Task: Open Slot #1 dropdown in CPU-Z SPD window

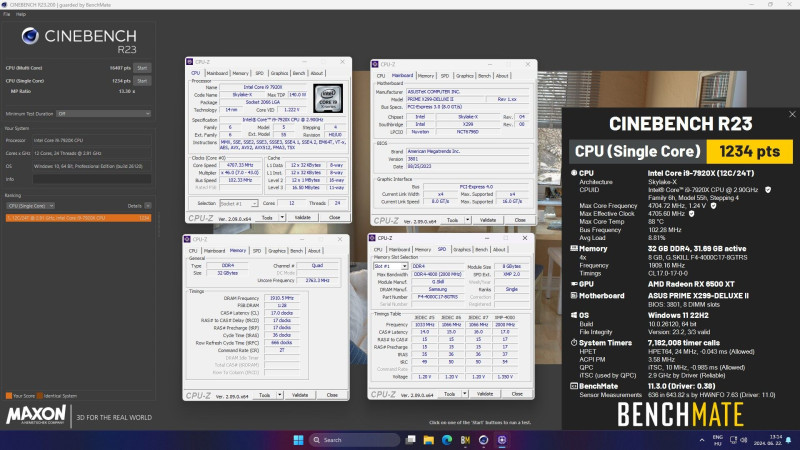Action: point(390,266)
